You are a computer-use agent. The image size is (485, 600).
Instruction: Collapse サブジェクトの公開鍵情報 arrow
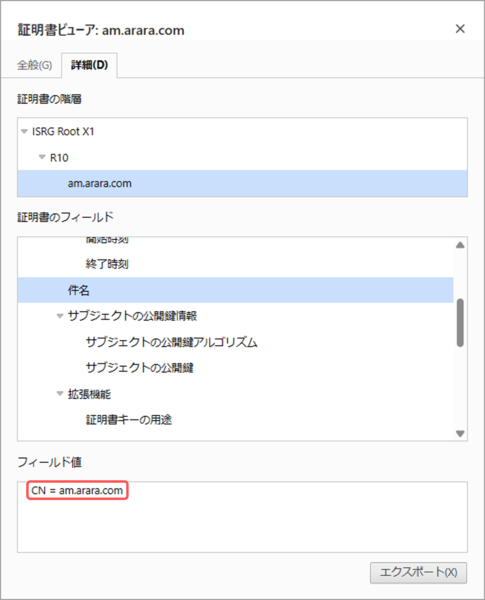point(60,316)
